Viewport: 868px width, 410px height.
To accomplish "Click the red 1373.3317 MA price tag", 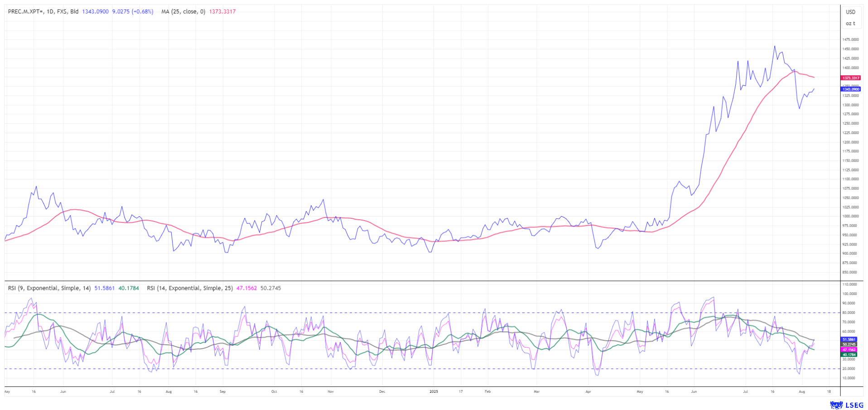I will coord(850,78).
